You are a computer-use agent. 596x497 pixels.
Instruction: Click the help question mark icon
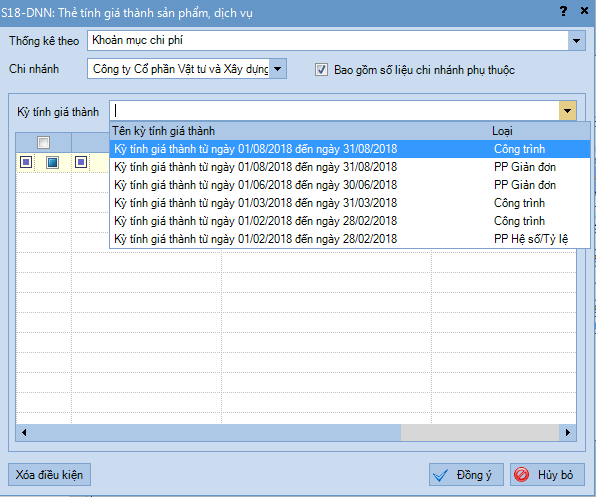click(x=563, y=11)
